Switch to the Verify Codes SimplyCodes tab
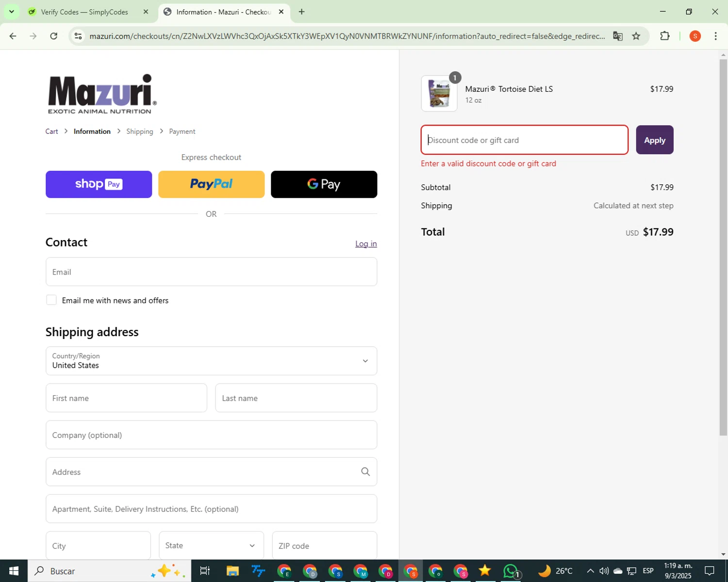728x582 pixels. [84, 12]
